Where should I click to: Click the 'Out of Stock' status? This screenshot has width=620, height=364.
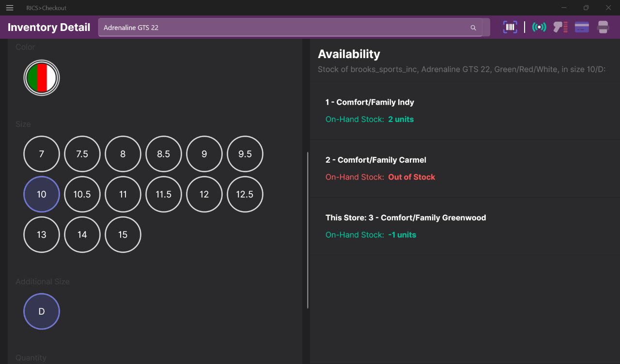(412, 177)
